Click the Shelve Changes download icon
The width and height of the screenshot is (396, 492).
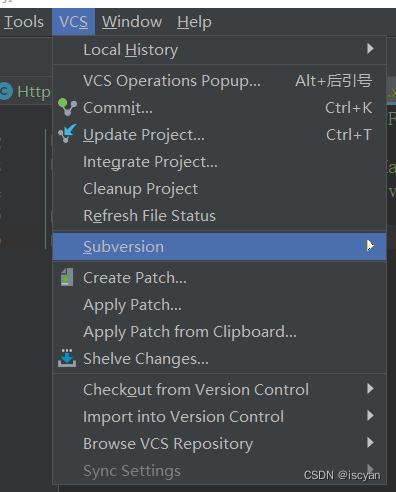67,358
